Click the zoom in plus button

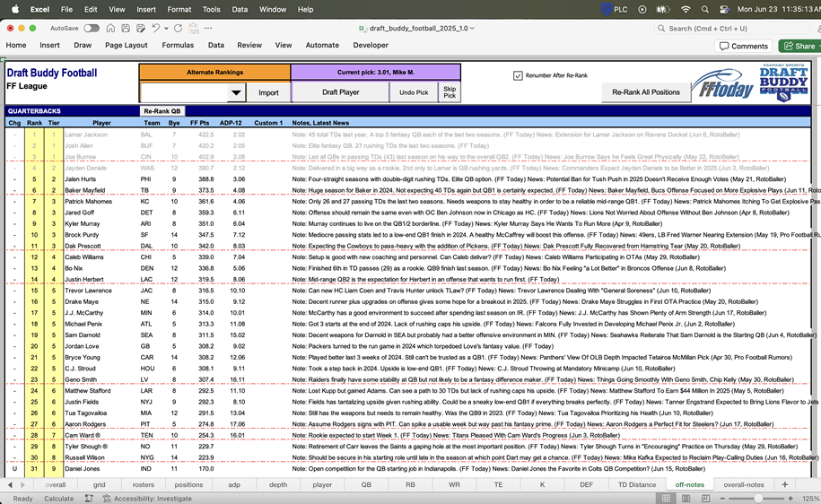point(790,499)
